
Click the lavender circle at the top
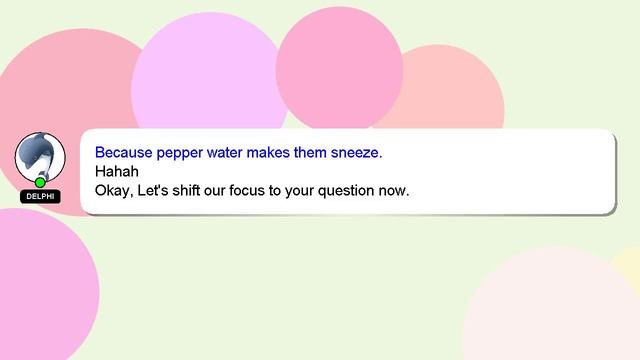pos(209,71)
